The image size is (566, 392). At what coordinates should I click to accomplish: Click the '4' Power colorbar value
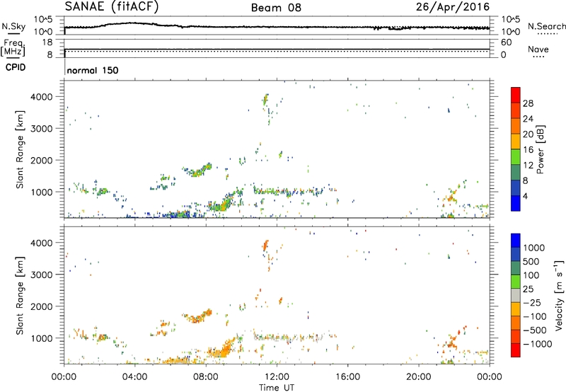coord(525,196)
